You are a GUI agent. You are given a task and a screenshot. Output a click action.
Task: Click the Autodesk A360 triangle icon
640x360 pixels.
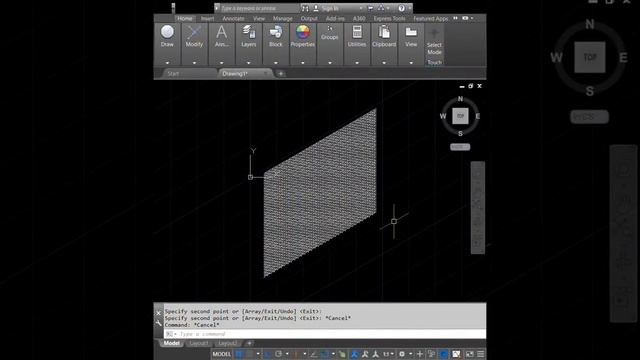(381, 8)
